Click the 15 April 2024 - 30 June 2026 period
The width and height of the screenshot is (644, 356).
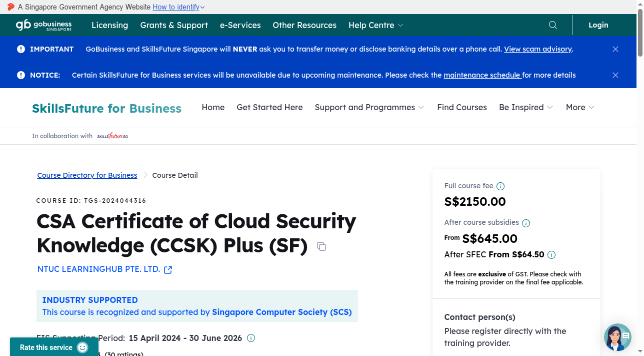tap(185, 338)
